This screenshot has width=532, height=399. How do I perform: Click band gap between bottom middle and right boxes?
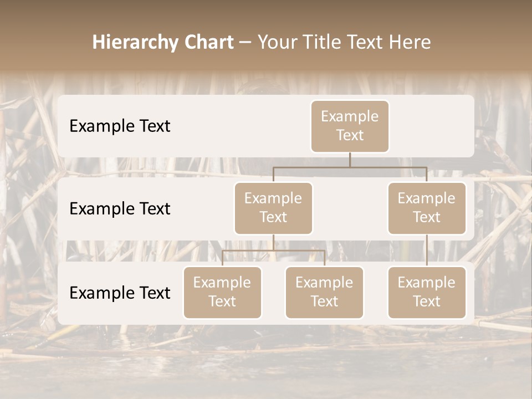tap(375, 293)
